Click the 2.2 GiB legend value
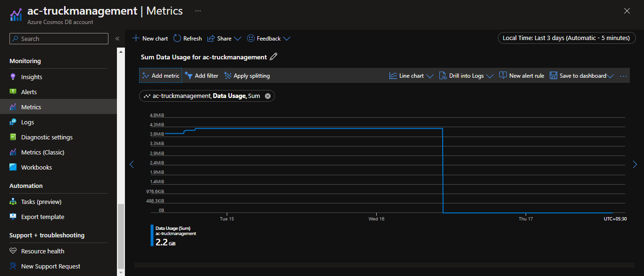Viewport: 644px width, 276px height. pos(165,242)
